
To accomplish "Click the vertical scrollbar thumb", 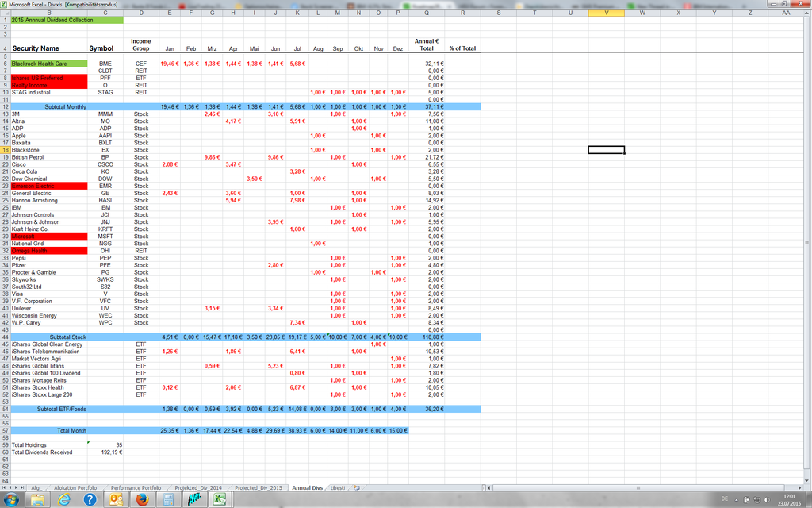I will click(806, 243).
